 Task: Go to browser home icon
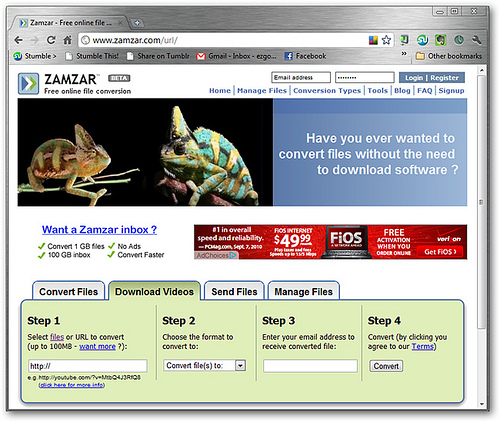pos(67,40)
